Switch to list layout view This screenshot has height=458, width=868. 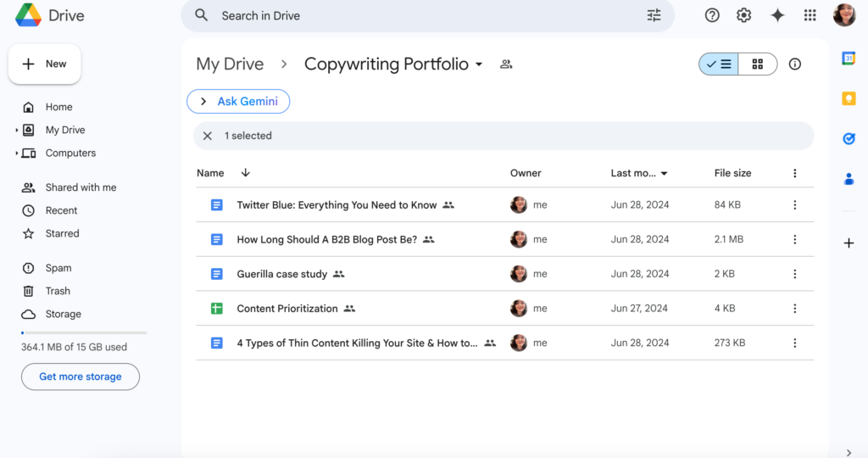[x=719, y=64]
